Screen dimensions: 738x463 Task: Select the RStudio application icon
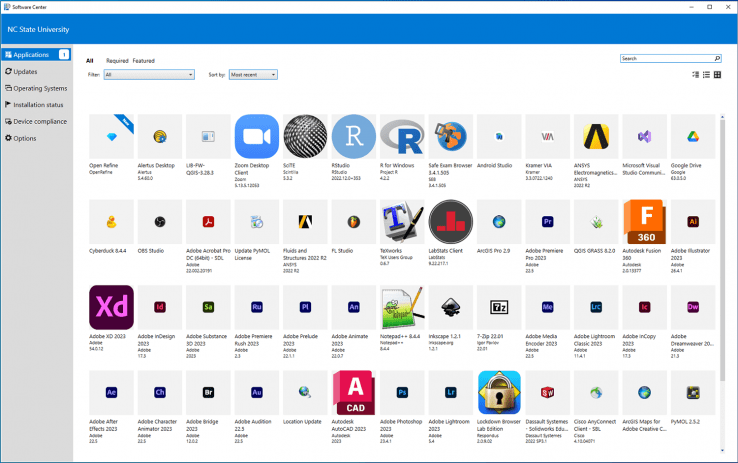click(x=353, y=136)
